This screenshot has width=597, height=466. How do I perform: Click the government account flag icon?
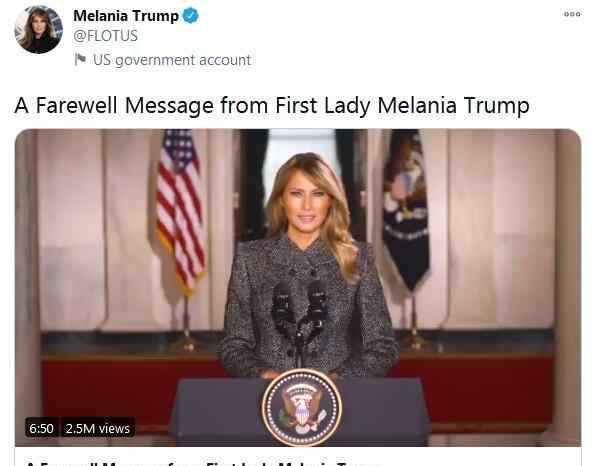tap(80, 59)
